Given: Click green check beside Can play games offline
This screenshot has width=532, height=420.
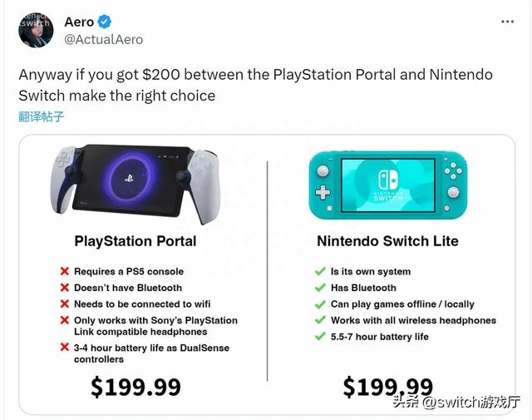Looking at the screenshot, I should 320,304.
